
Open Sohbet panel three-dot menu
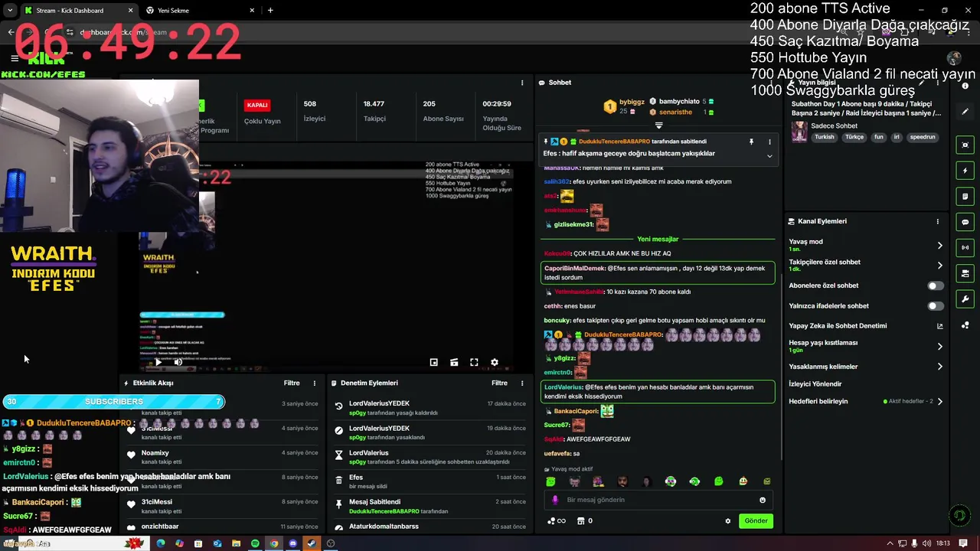click(x=769, y=83)
